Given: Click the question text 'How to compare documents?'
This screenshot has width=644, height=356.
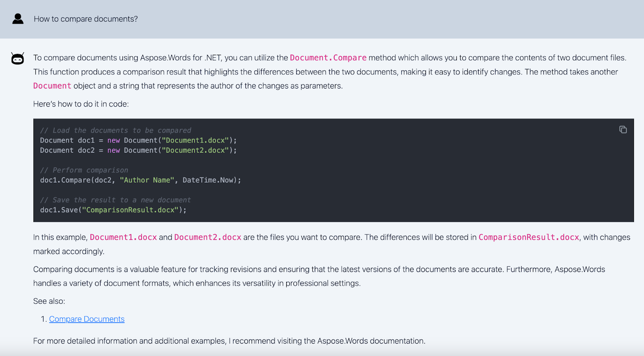Looking at the screenshot, I should (85, 19).
